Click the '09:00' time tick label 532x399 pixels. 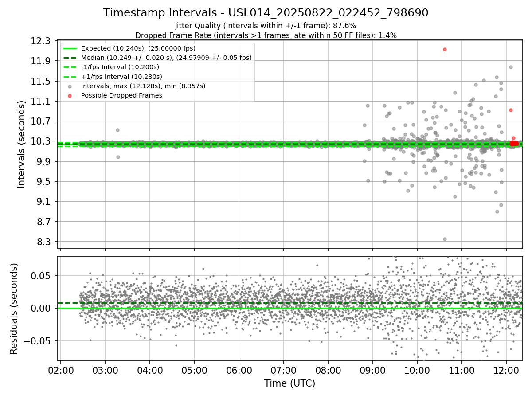coord(372,370)
